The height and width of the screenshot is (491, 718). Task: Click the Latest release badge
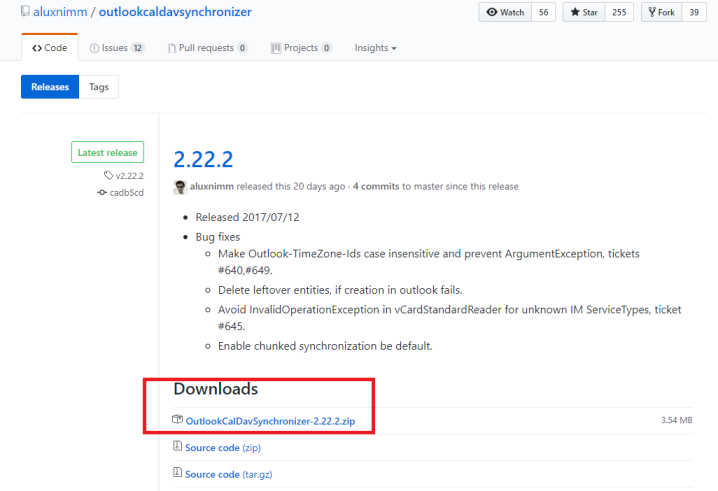[x=108, y=152]
